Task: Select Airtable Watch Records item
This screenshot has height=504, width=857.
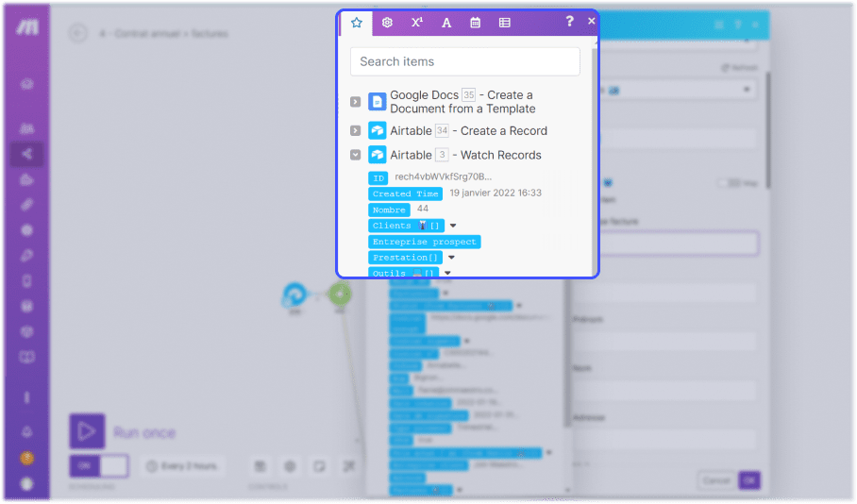Action: point(465,155)
